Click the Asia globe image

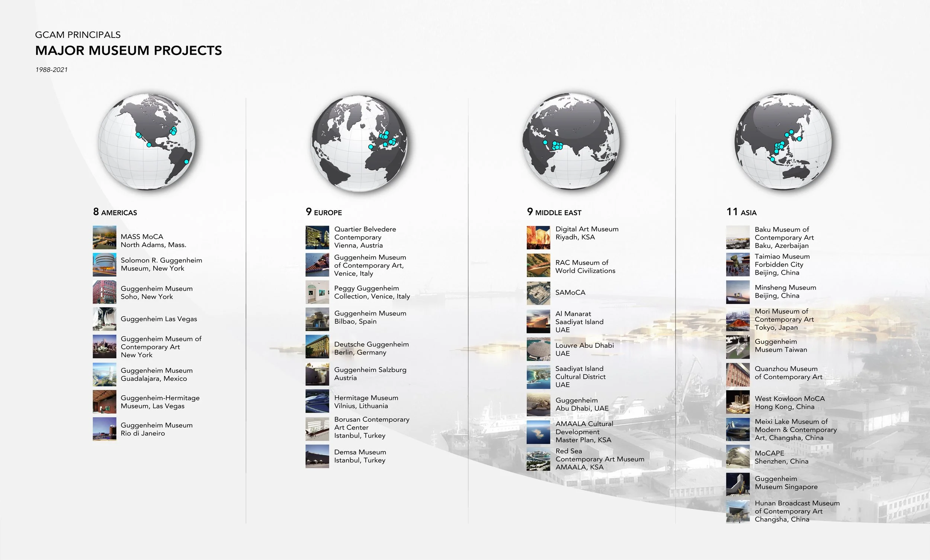coord(783,142)
